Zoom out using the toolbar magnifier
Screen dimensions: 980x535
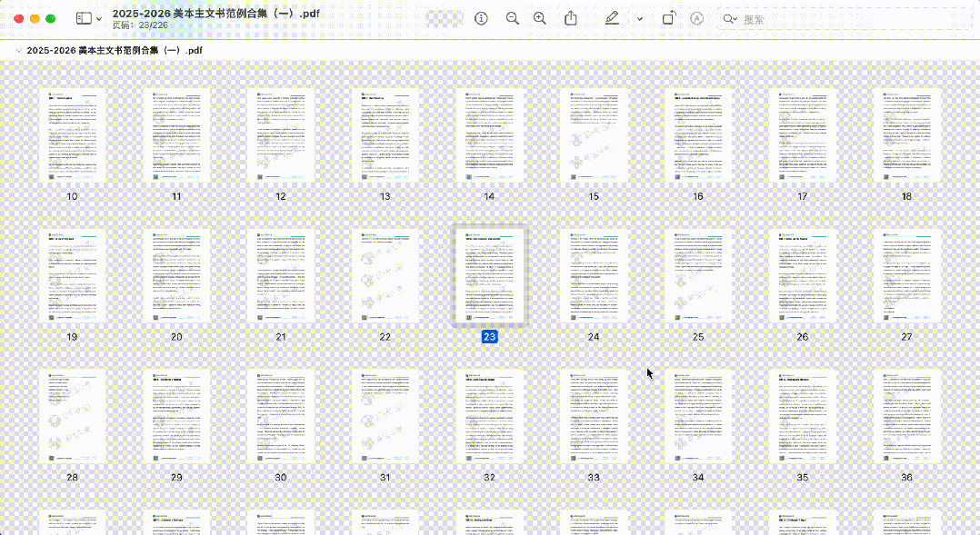[x=513, y=19]
